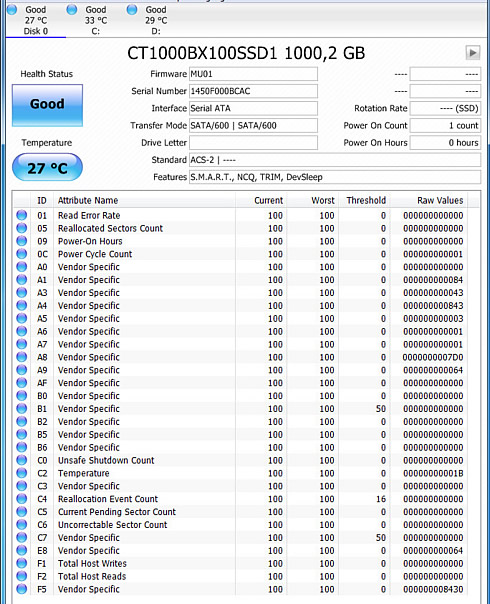Click the Good health status button

click(x=47, y=105)
